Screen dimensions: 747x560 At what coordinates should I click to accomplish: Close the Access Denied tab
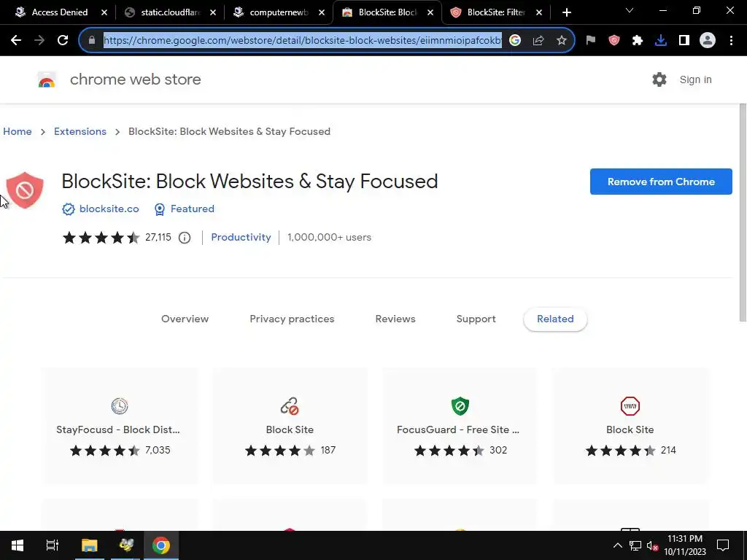(104, 12)
